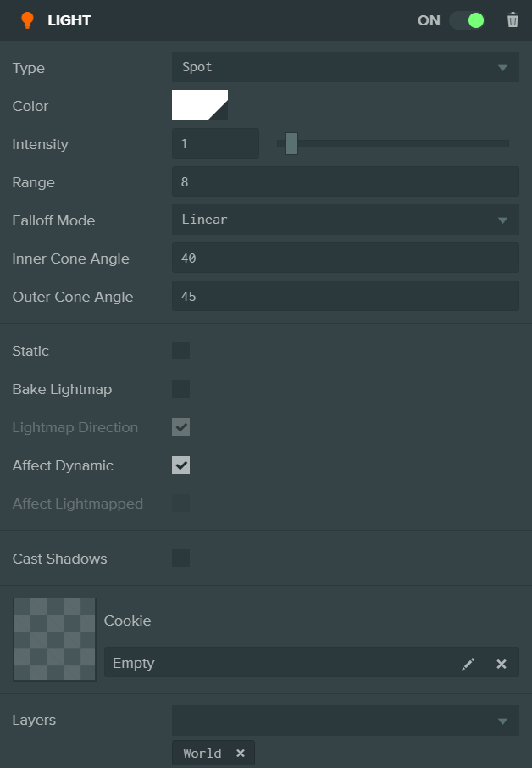The width and height of the screenshot is (532, 768).
Task: Click the Falloff Mode label
Action: click(53, 220)
